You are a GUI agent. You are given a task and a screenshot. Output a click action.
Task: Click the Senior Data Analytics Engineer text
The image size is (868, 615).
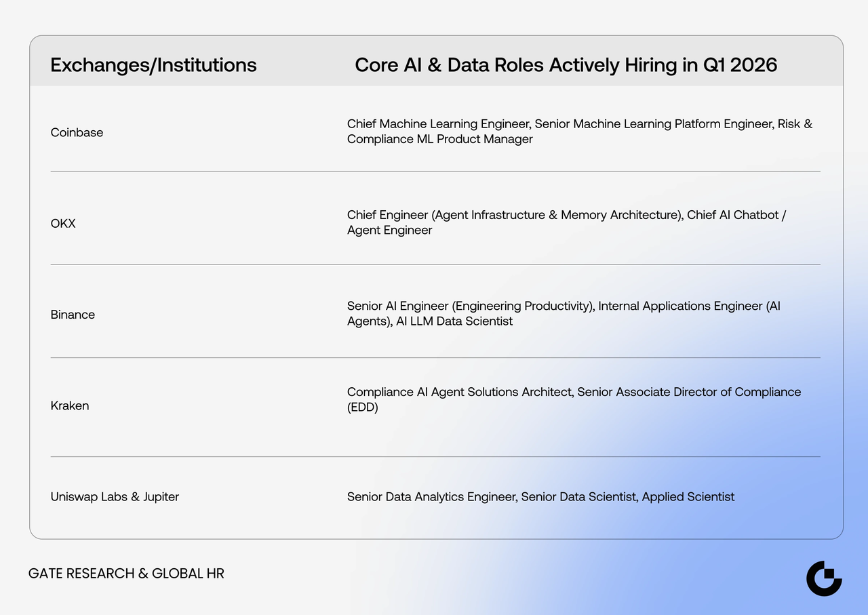pyautogui.click(x=431, y=496)
